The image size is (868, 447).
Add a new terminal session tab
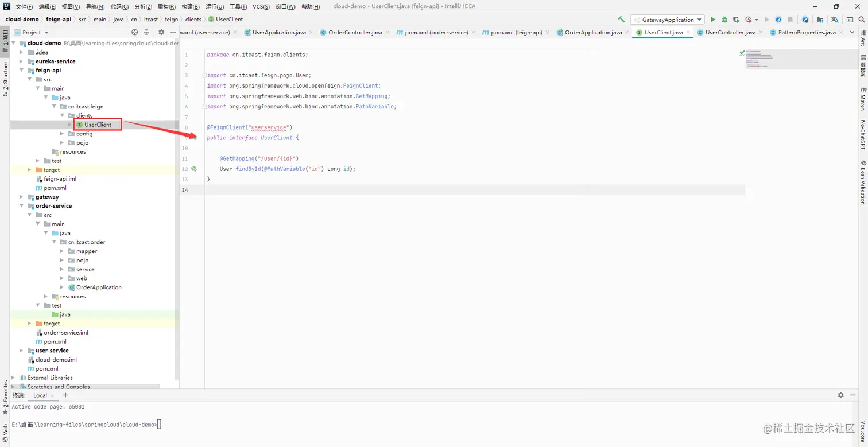65,395
